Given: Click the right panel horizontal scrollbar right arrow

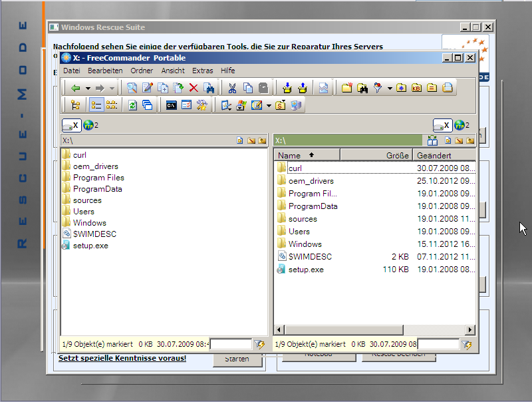Looking at the screenshot, I should (470, 329).
